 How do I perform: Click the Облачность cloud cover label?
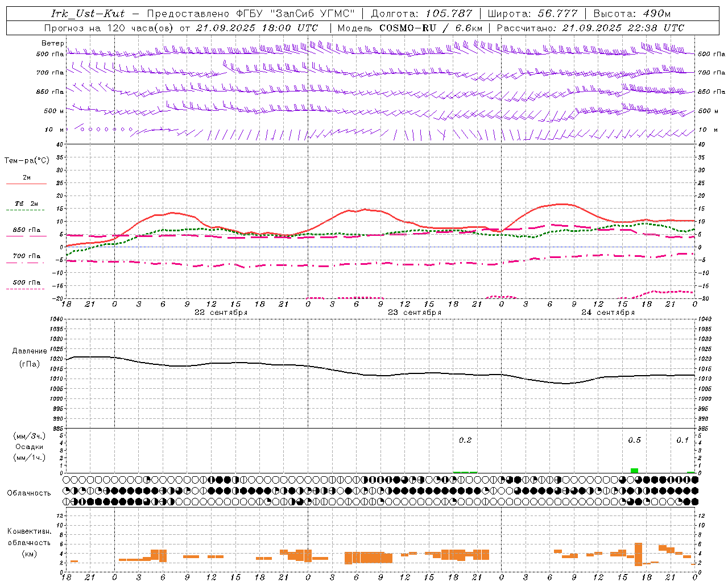29,493
